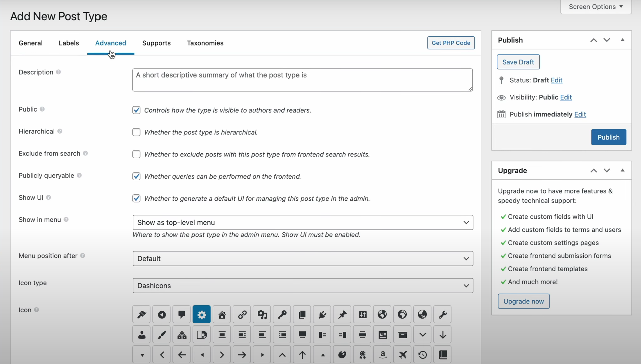The image size is (641, 364).
Task: Open the Icon type Dashicons dropdown
Action: [303, 286]
